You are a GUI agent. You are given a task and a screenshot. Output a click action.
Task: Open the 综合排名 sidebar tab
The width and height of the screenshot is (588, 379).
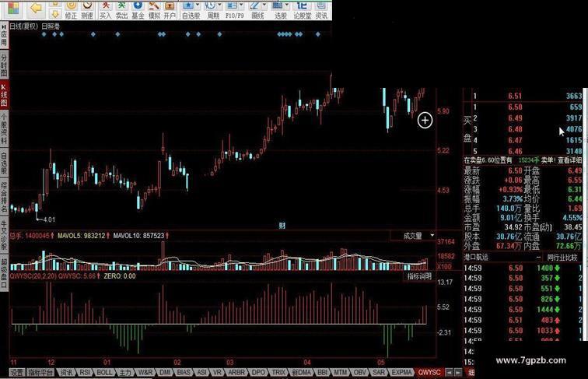coord(4,198)
